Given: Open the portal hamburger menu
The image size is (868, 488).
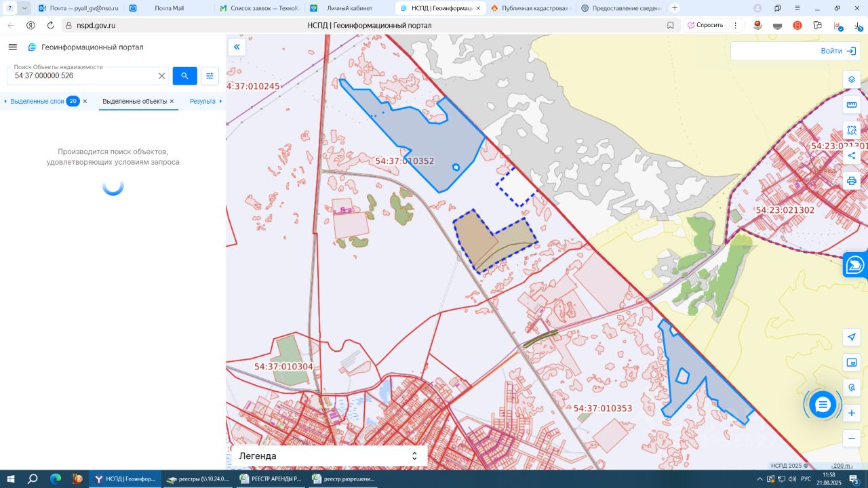Looking at the screenshot, I should click(x=12, y=47).
